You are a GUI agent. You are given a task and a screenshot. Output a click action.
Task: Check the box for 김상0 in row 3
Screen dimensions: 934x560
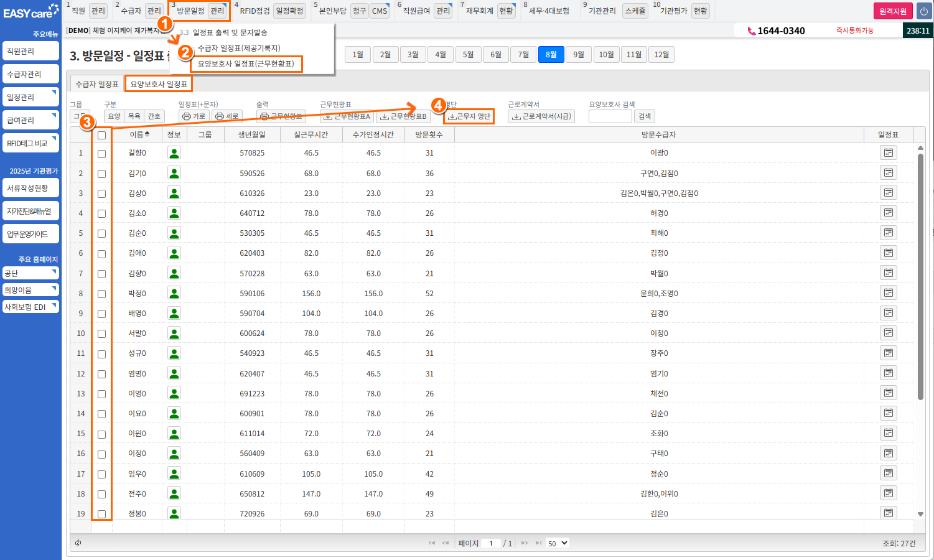(101, 194)
